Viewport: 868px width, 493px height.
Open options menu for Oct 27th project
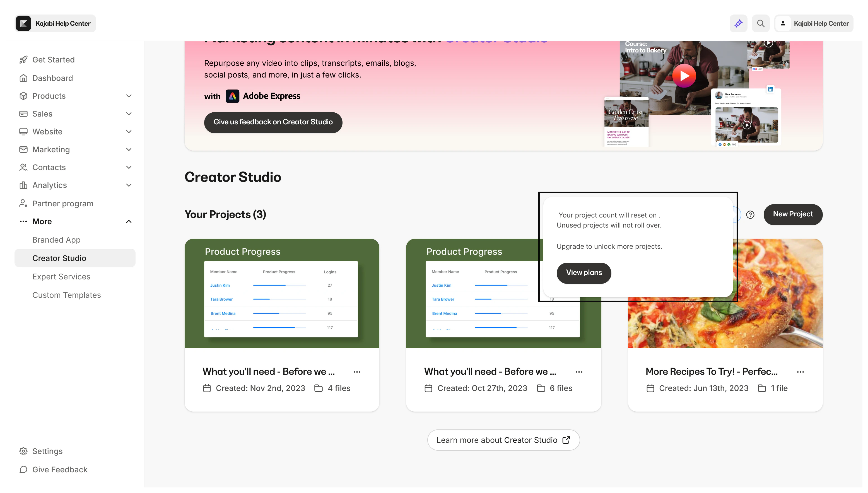579,372
